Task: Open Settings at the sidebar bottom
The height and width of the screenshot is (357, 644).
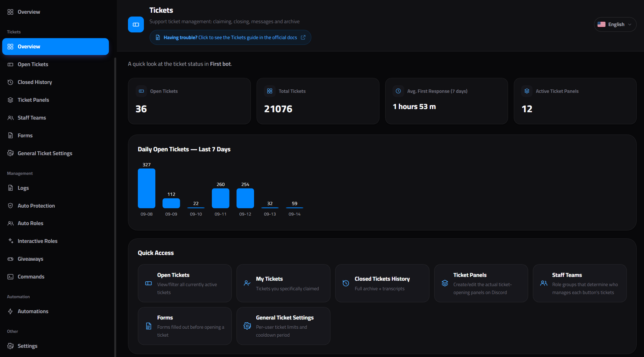Action: [x=55, y=346]
